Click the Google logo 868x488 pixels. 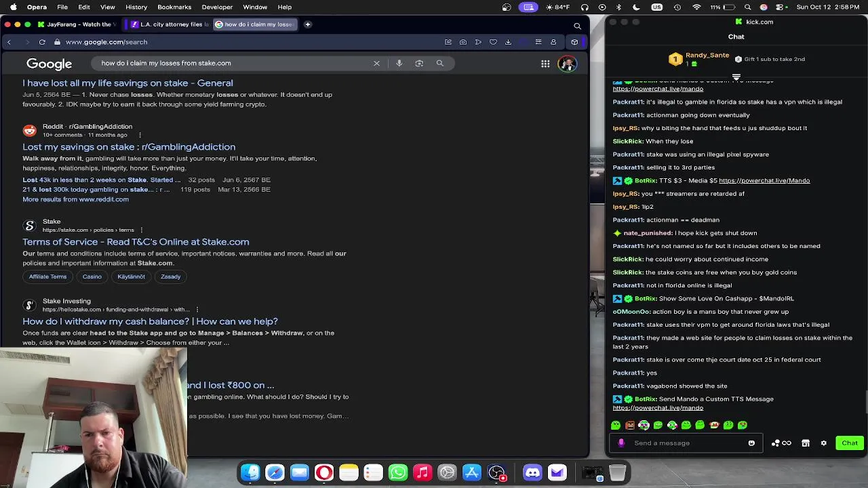pyautogui.click(x=49, y=64)
